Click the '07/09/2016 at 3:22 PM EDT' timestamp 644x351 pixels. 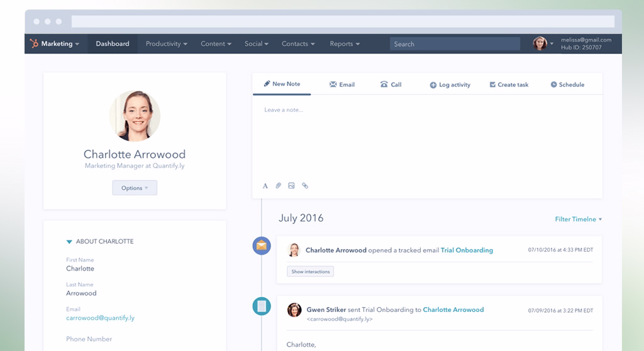(x=560, y=310)
